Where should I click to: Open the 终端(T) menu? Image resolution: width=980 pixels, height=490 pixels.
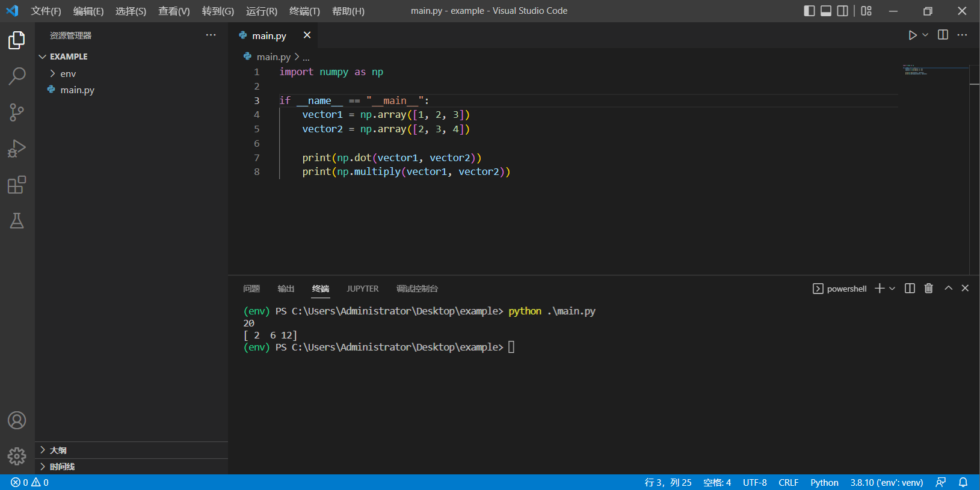pos(304,11)
